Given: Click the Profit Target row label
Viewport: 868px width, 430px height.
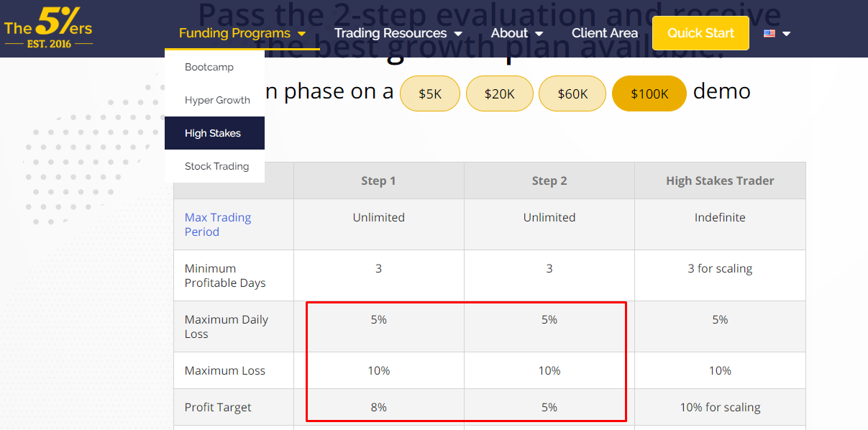Looking at the screenshot, I should click(x=218, y=407).
